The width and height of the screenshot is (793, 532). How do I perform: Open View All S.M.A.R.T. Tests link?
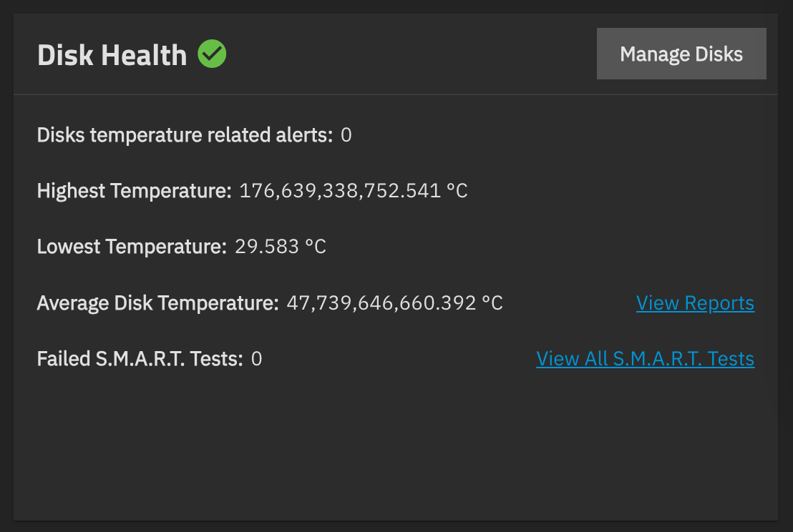pos(646,359)
